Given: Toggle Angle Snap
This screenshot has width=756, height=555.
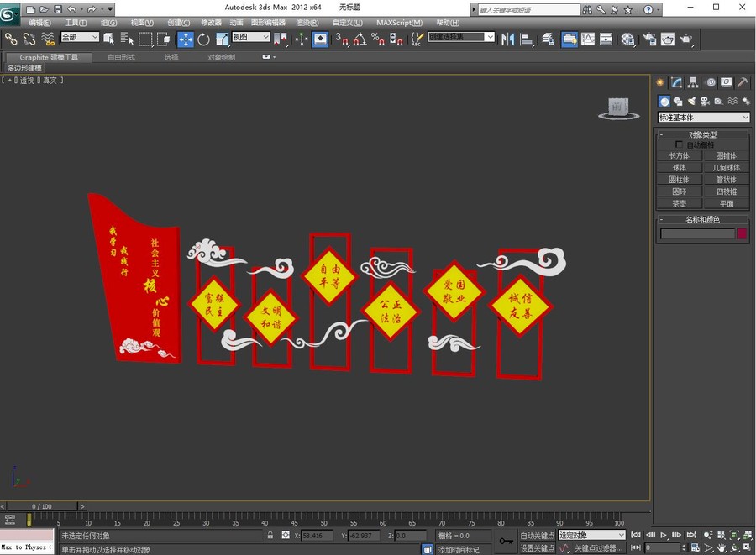Looking at the screenshot, I should 360,39.
